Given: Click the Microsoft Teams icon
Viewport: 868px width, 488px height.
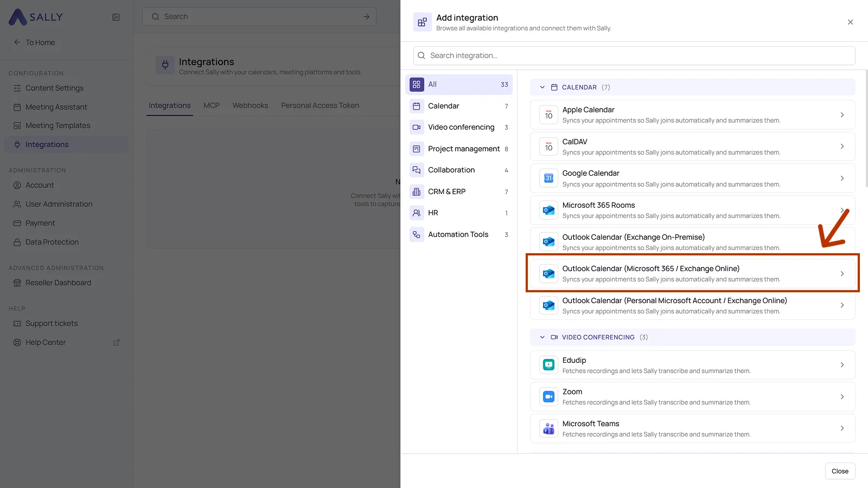Looking at the screenshot, I should (548, 428).
